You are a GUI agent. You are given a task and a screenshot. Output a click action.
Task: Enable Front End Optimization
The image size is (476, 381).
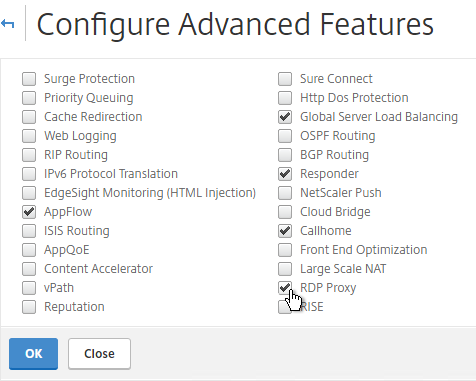click(285, 250)
